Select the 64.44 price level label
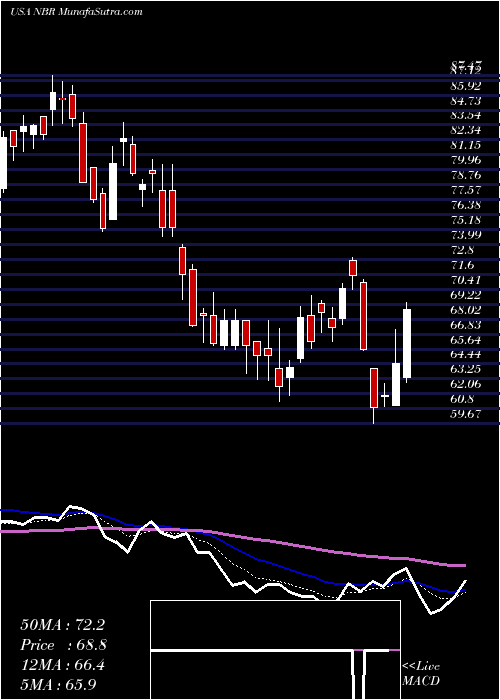500x700 pixels. pos(466,354)
